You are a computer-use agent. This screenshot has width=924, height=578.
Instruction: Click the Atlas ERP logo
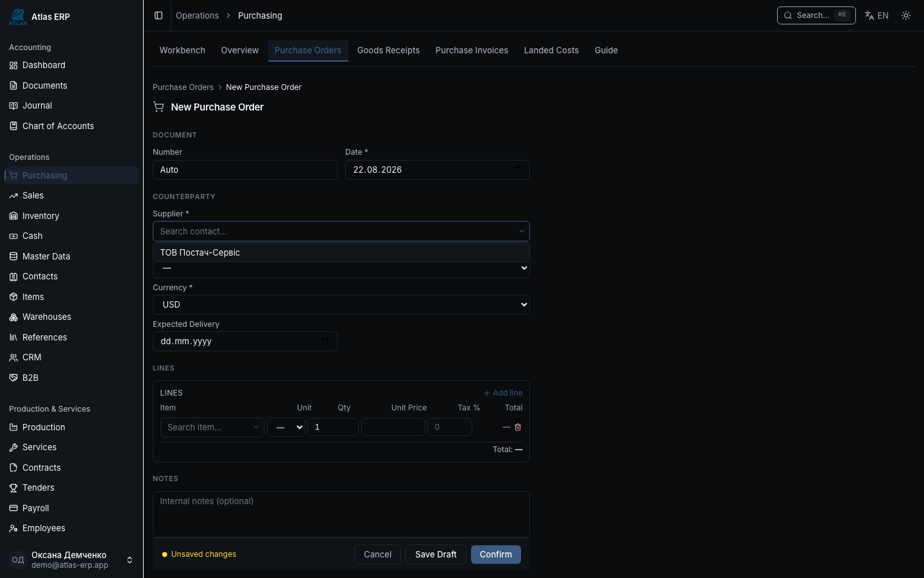(x=18, y=17)
